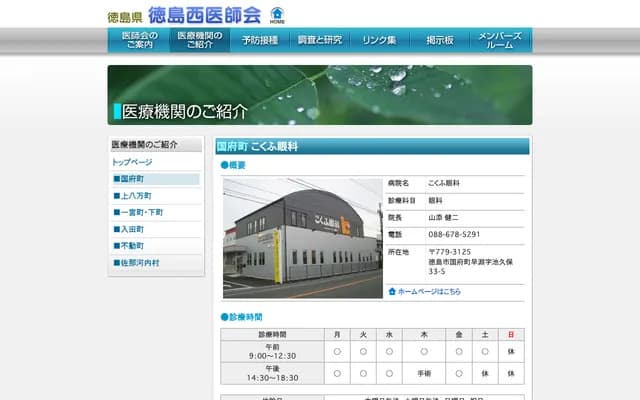Open 調査と研究 menu item

[320, 40]
